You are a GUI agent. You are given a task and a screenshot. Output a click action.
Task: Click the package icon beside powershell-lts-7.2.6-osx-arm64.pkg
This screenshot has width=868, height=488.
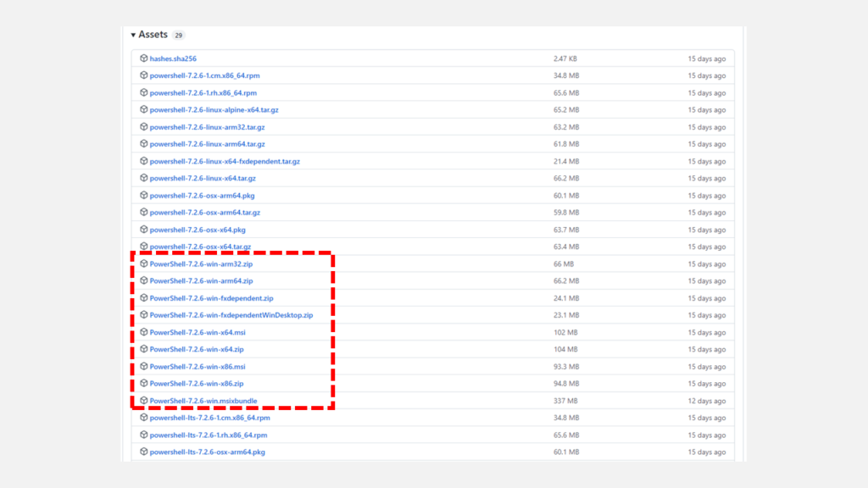(144, 452)
